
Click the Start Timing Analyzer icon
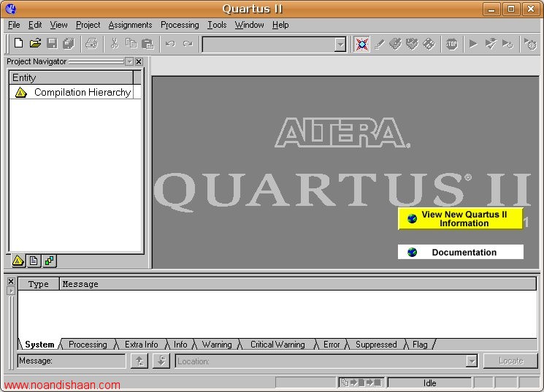(x=508, y=44)
